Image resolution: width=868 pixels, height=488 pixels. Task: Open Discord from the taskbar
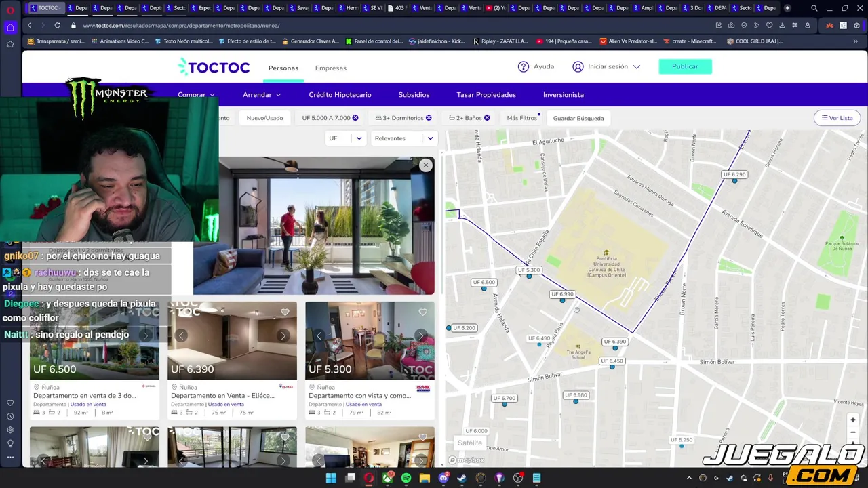point(443,478)
